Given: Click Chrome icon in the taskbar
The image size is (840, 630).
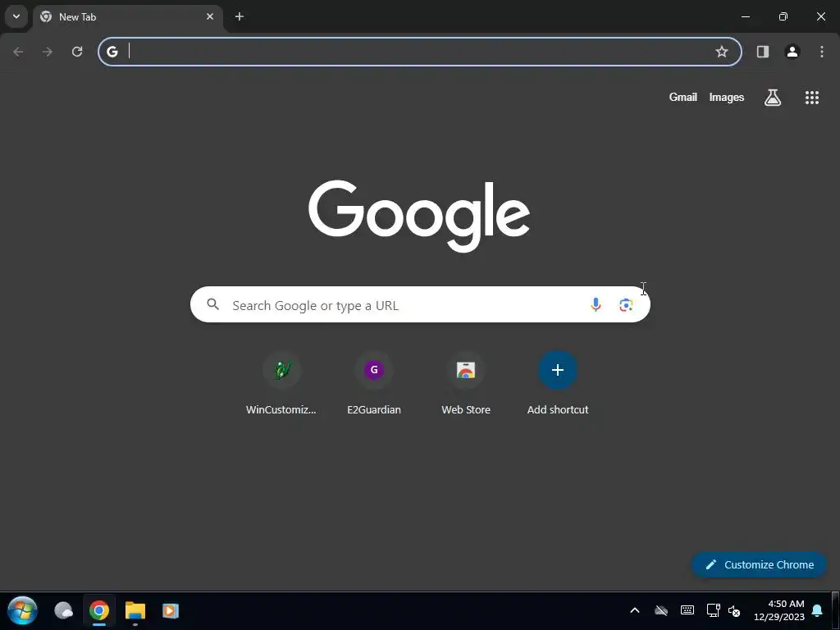Looking at the screenshot, I should pos(99,610).
